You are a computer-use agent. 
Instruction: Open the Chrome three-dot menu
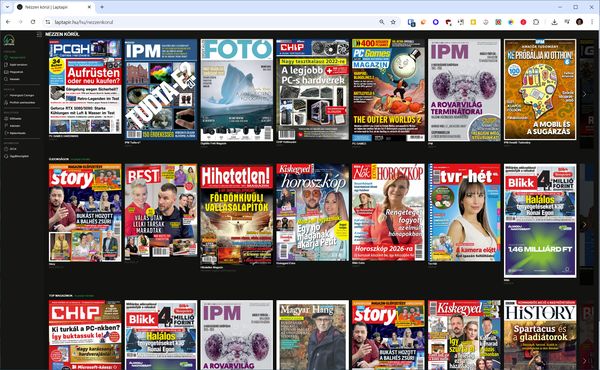(x=592, y=22)
